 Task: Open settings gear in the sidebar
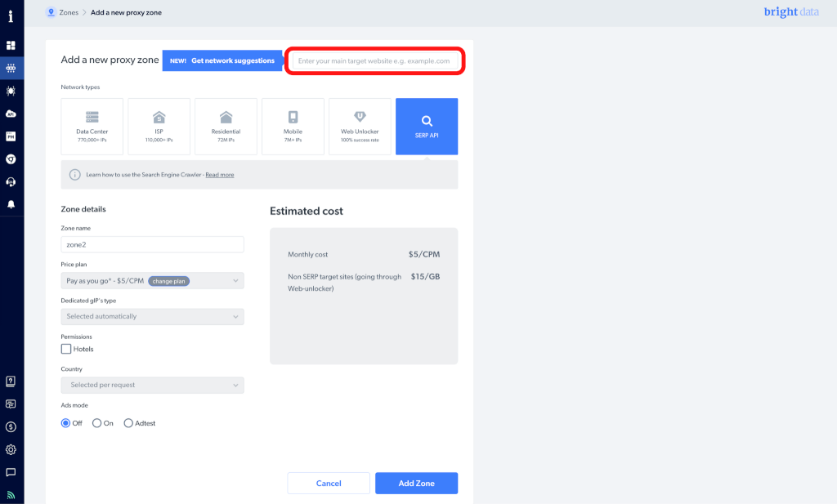[x=11, y=449]
